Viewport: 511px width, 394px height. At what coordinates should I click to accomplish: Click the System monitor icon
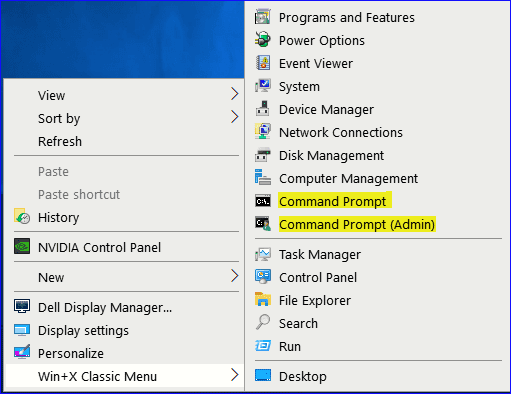point(263,86)
